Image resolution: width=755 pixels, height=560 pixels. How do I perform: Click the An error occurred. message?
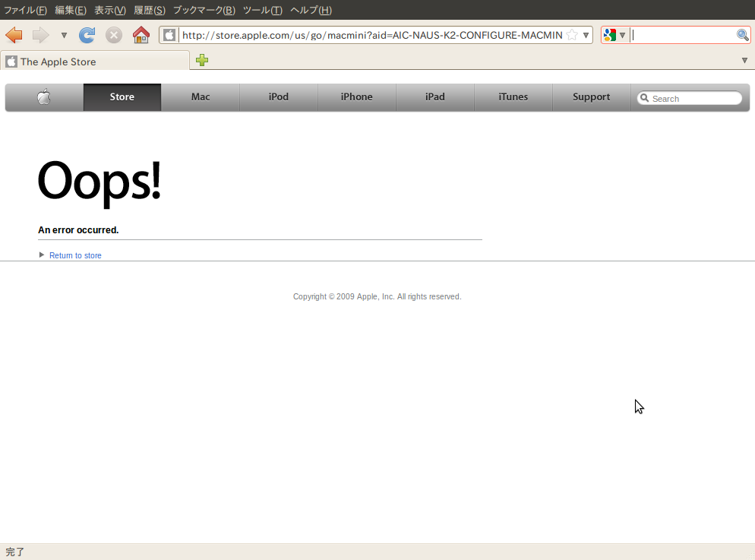[78, 230]
